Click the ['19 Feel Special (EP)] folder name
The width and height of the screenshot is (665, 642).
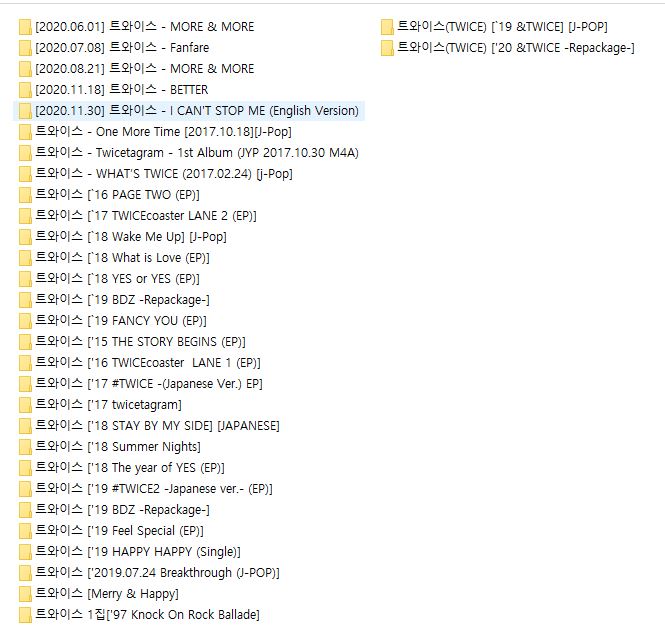pos(119,530)
